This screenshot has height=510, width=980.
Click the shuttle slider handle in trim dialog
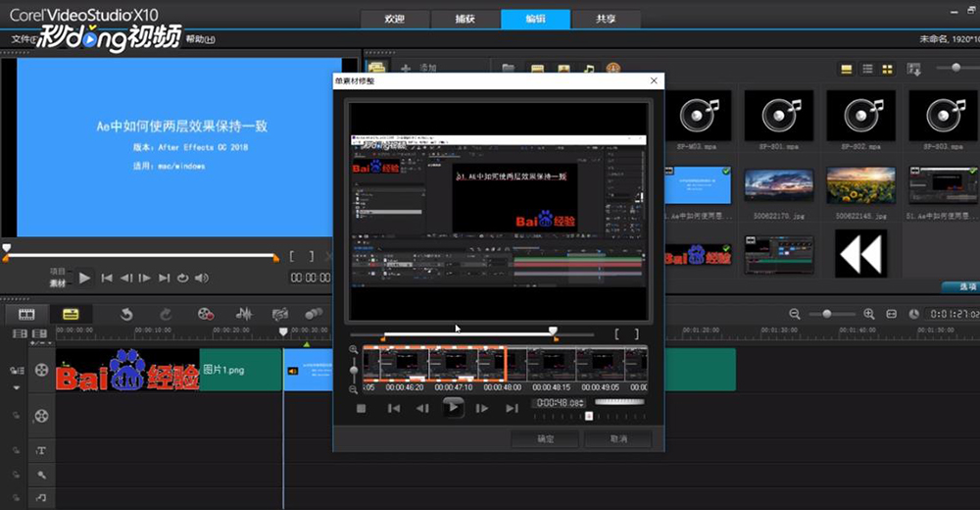click(589, 416)
